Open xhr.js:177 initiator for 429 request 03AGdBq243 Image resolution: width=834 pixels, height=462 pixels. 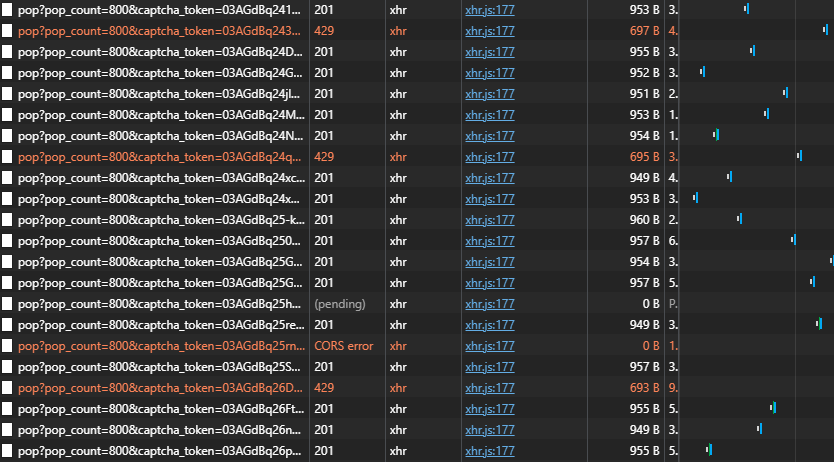(489, 31)
